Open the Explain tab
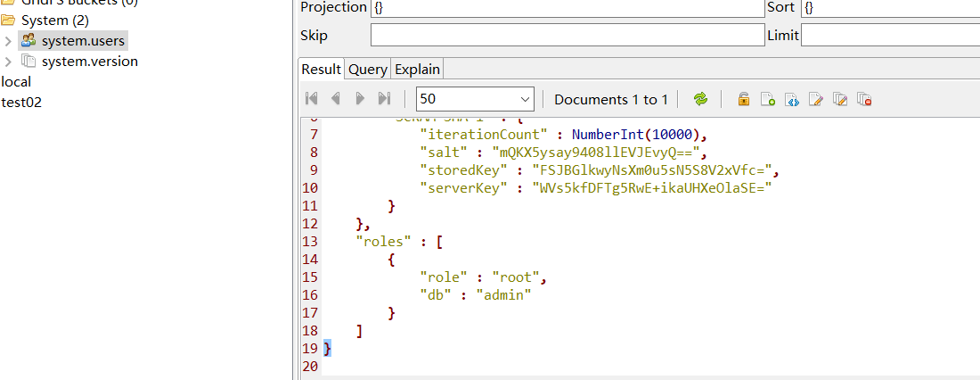Image resolution: width=980 pixels, height=380 pixels. (418, 69)
